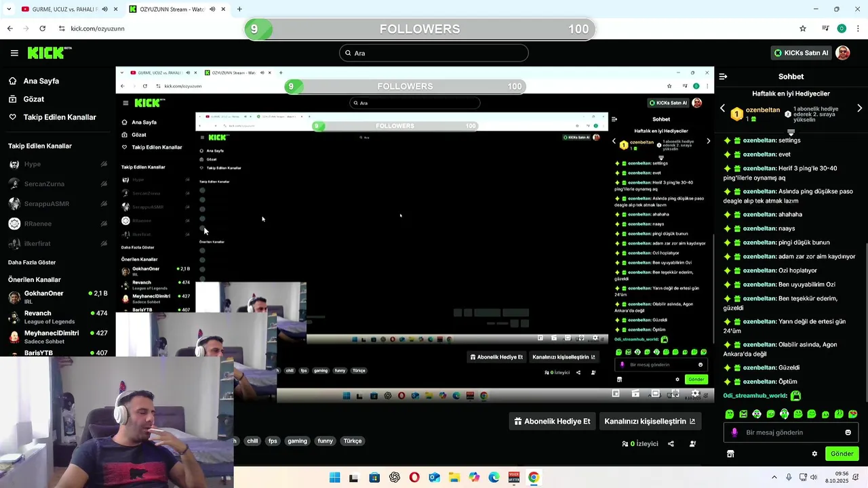Send the message with the Gönder button

click(x=842, y=453)
